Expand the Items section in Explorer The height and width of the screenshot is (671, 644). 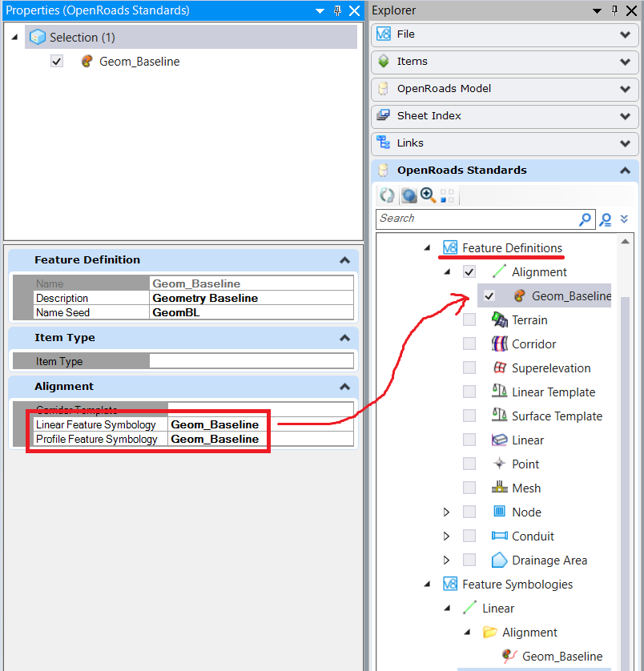[625, 62]
